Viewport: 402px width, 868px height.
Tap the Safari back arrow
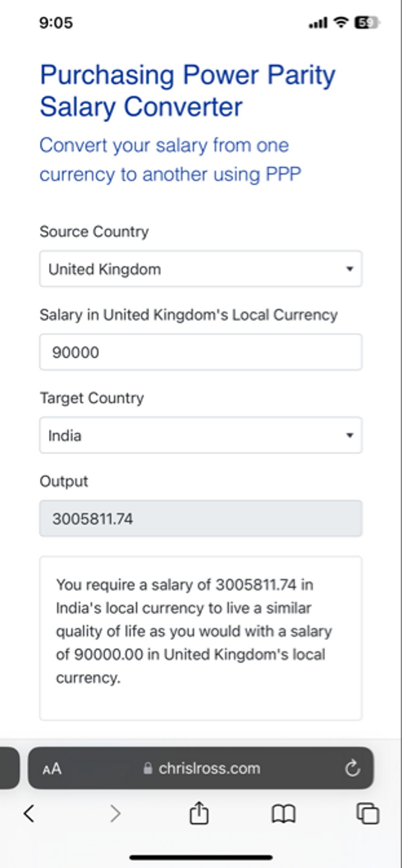[x=29, y=813]
